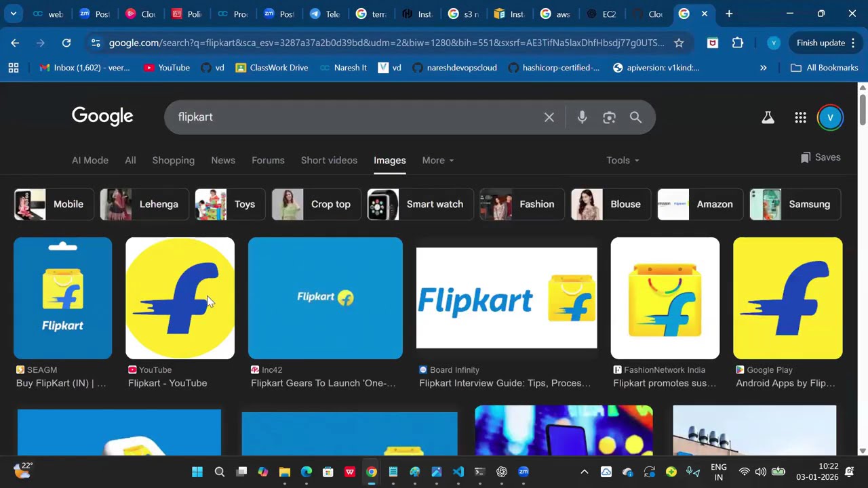The height and width of the screenshot is (488, 868).
Task: Click the Chrome address bar URL
Action: tap(387, 43)
